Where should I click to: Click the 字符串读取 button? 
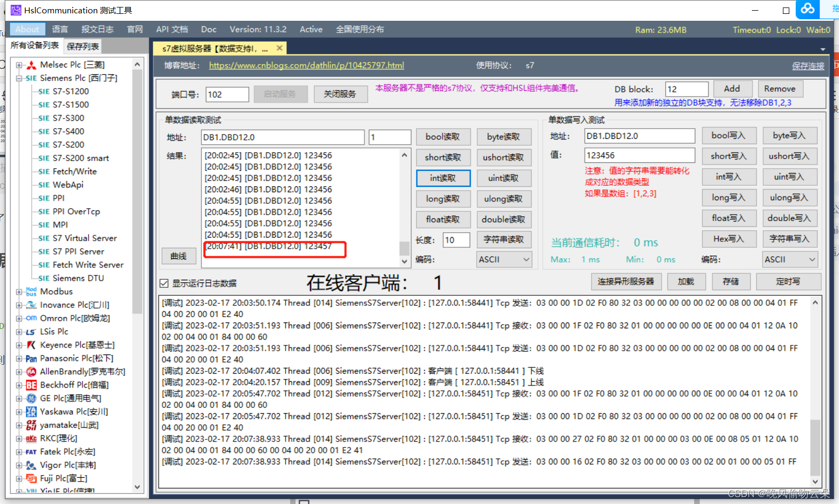click(504, 240)
